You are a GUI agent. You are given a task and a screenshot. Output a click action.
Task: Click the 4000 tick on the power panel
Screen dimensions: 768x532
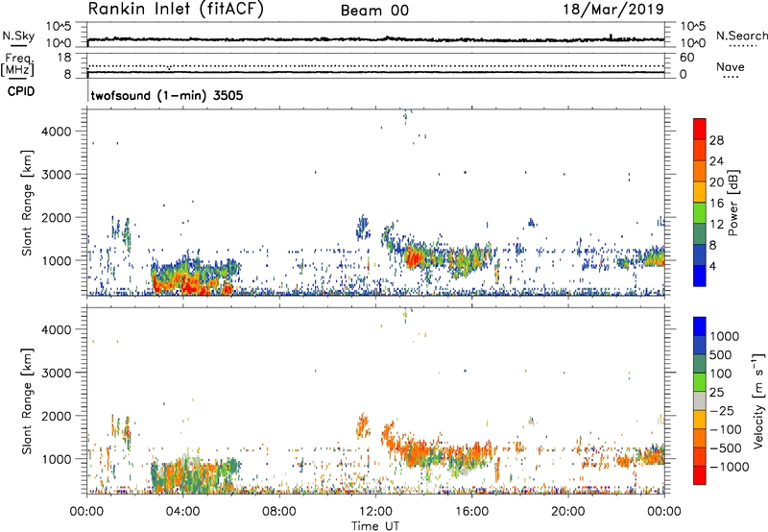[x=57, y=132]
